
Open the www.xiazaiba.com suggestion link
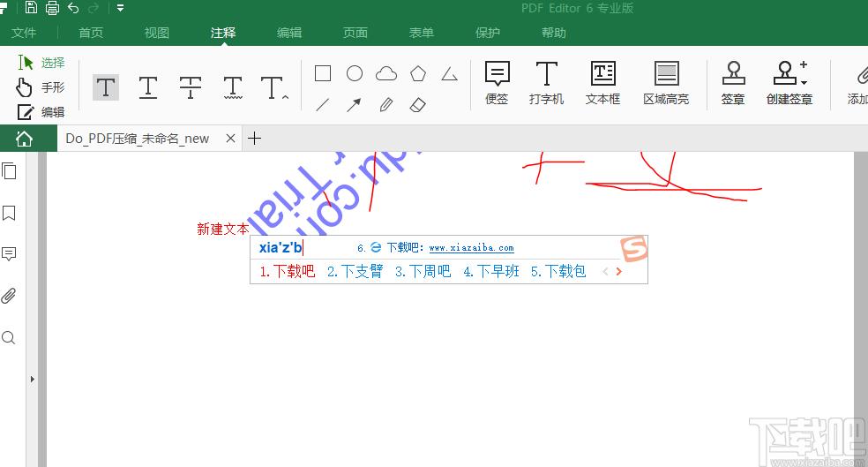[471, 248]
